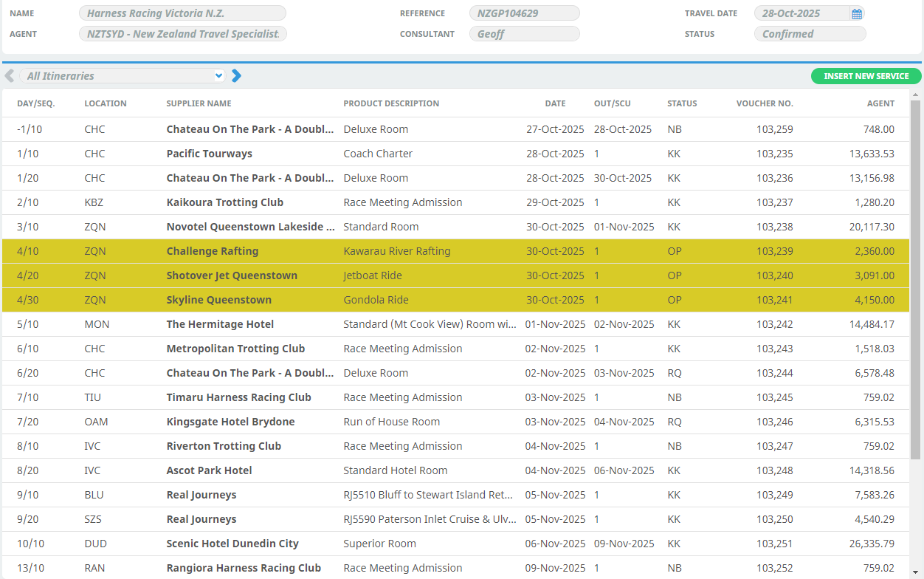This screenshot has height=579, width=924.
Task: Sort by Voucher No. column header
Action: pyautogui.click(x=765, y=103)
